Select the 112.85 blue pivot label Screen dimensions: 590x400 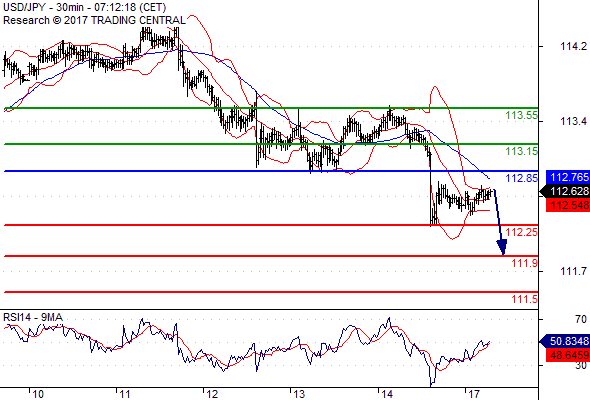point(522,178)
